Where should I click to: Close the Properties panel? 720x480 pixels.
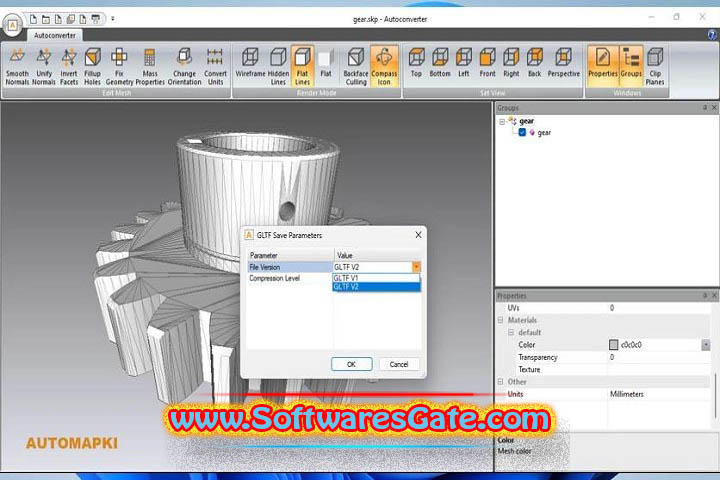coord(714,295)
